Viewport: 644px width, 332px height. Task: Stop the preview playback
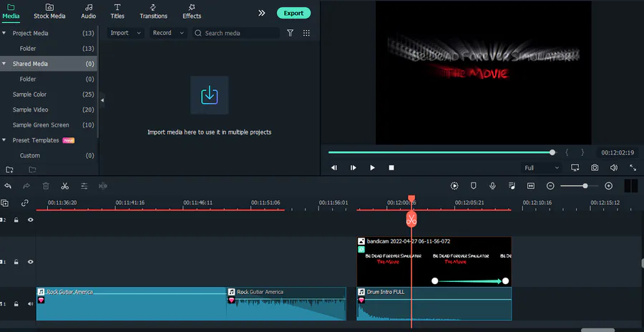click(x=391, y=167)
